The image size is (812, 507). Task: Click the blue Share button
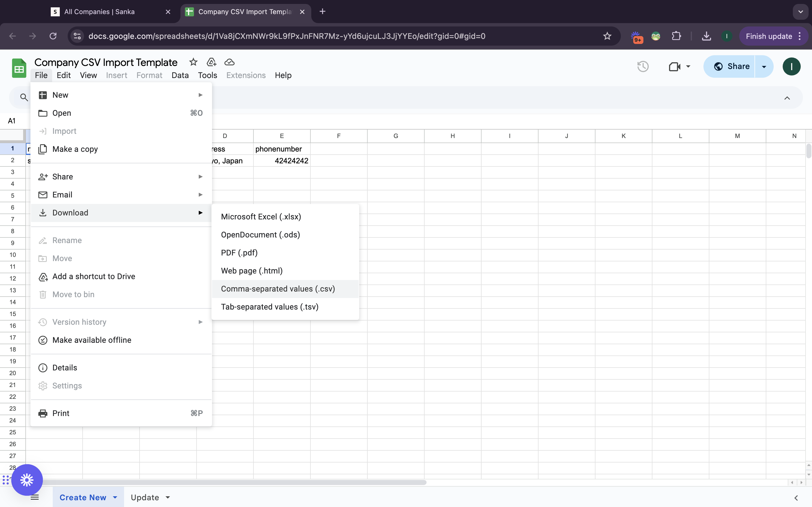point(731,66)
